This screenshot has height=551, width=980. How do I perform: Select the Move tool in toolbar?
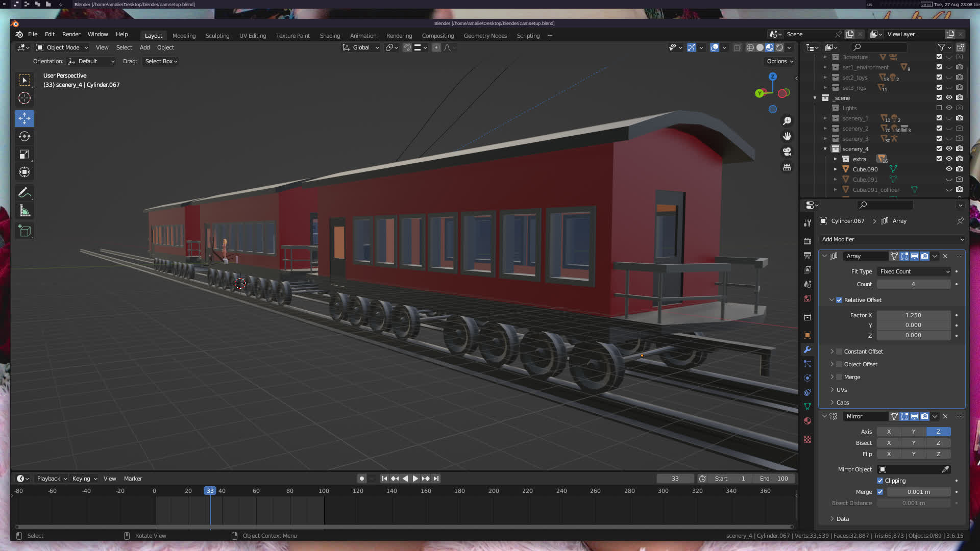point(24,118)
